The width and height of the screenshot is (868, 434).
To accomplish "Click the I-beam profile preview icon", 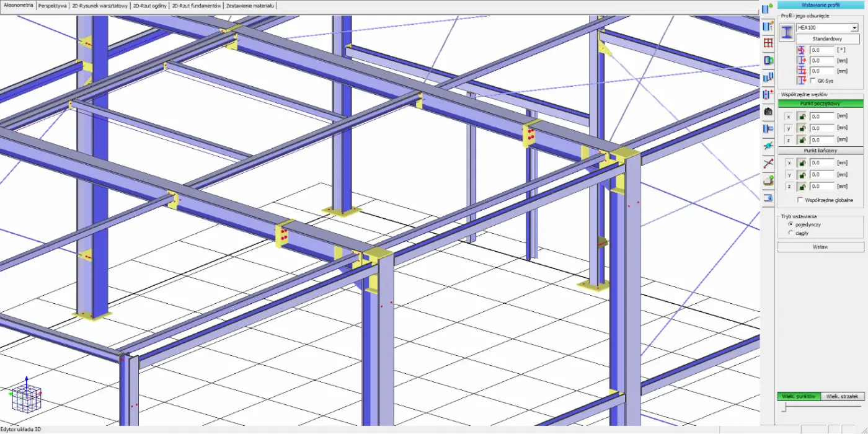I will coord(787,33).
